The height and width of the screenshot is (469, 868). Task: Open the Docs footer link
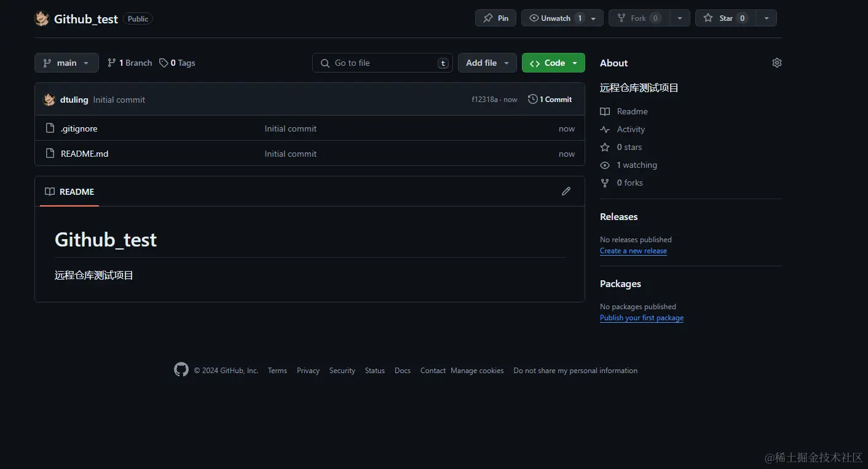403,371
